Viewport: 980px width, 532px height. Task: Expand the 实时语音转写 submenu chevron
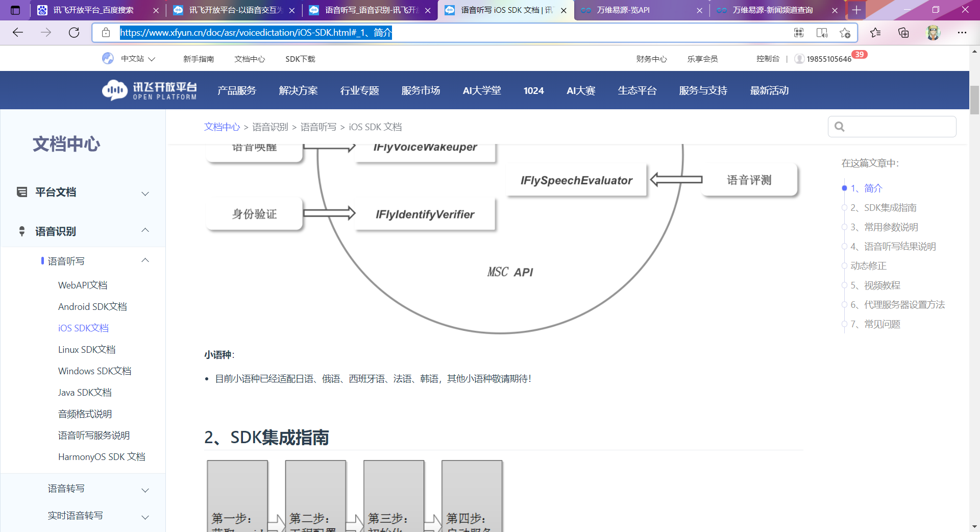coord(145,517)
